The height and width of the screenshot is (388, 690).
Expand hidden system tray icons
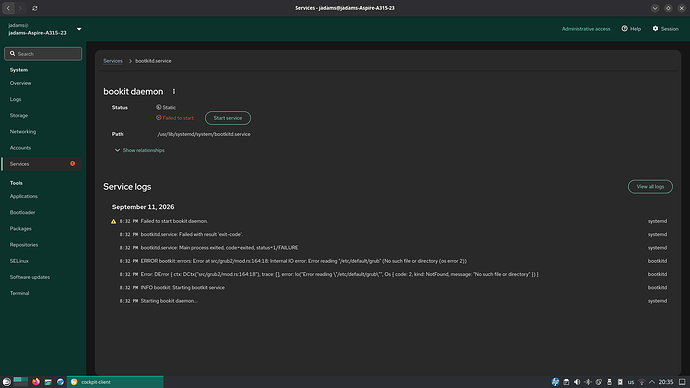(x=652, y=382)
